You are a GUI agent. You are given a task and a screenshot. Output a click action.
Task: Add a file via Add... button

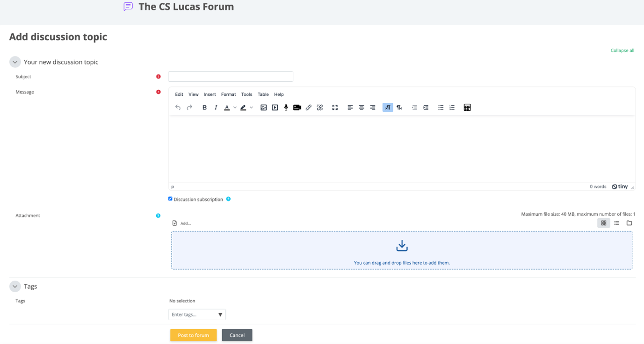pyautogui.click(x=181, y=223)
